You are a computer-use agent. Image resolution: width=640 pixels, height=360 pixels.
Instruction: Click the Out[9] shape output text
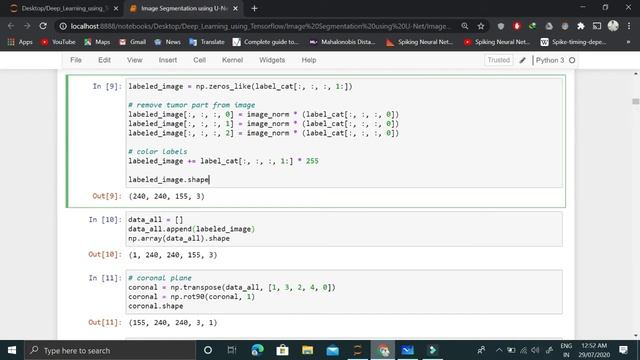167,196
